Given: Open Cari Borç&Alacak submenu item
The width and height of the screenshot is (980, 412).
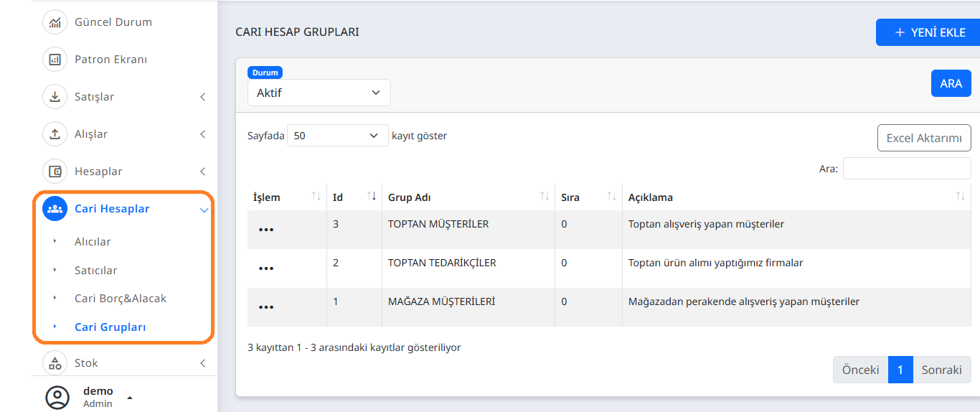Looking at the screenshot, I should [x=121, y=299].
